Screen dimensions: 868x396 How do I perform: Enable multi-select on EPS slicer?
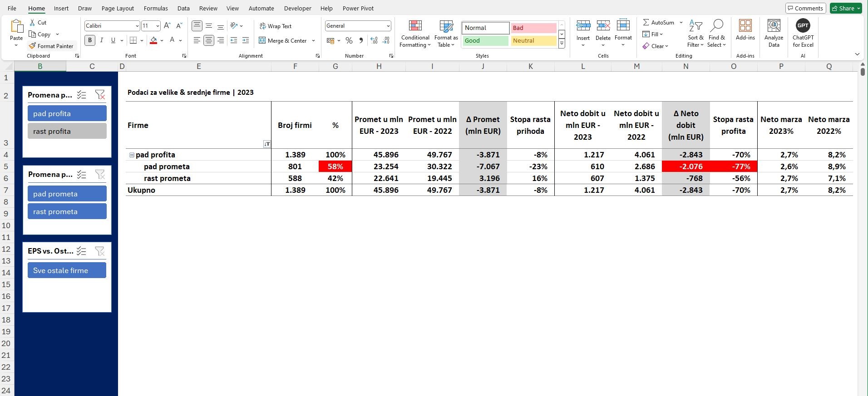(82, 251)
